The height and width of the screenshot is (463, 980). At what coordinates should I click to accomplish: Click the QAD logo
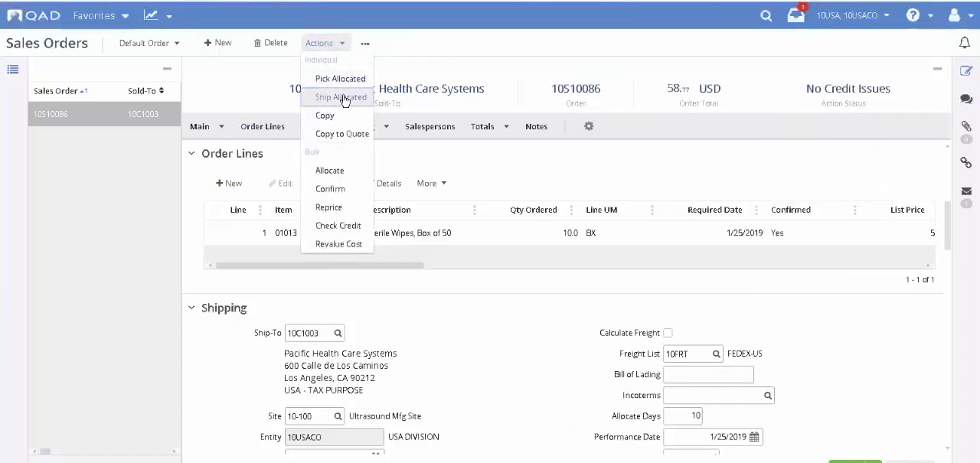[33, 15]
